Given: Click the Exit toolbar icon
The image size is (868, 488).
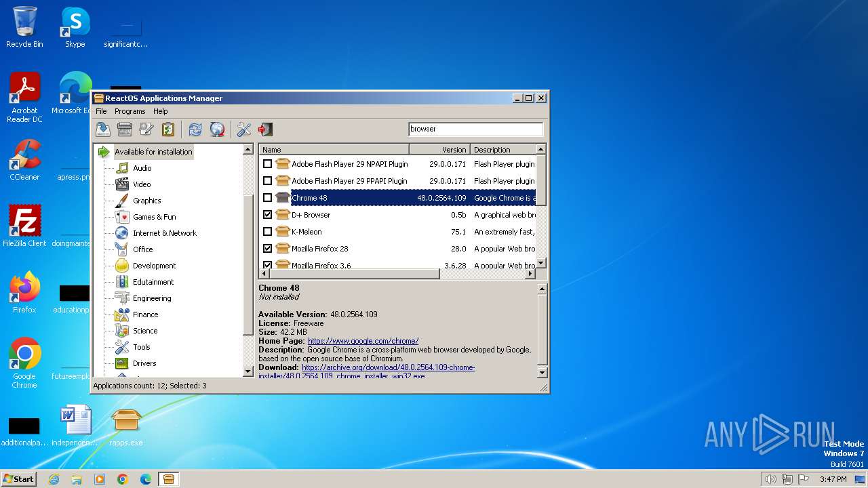Looking at the screenshot, I should pyautogui.click(x=266, y=129).
